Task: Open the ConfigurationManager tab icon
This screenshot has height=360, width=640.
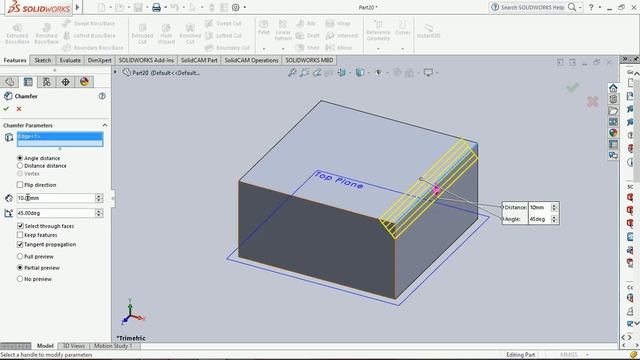Action: click(x=47, y=82)
